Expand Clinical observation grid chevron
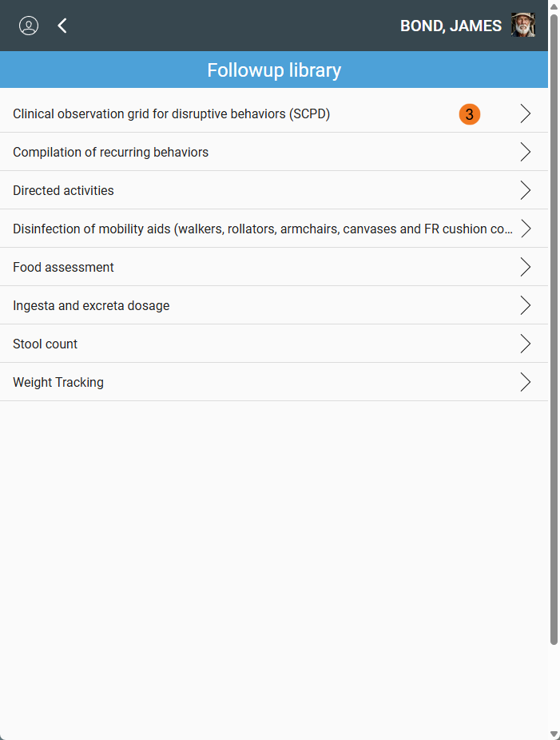This screenshot has width=560, height=740. point(525,113)
